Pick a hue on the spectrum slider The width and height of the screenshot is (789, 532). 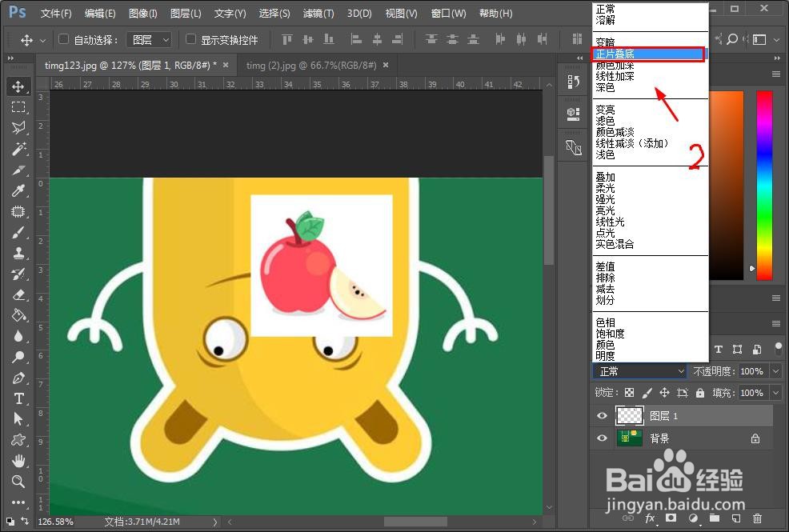click(x=764, y=185)
